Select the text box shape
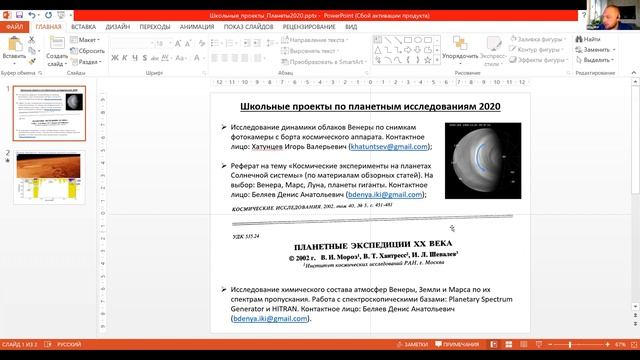640x360 pixels. point(378,40)
